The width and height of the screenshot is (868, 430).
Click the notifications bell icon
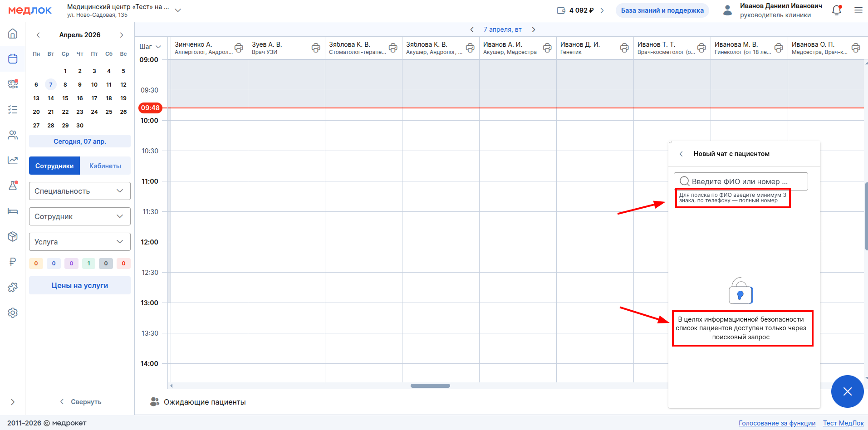pos(837,10)
